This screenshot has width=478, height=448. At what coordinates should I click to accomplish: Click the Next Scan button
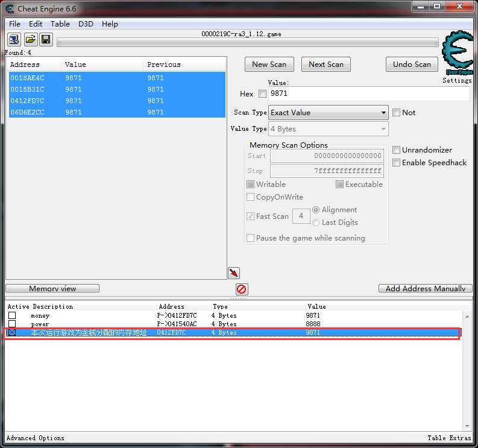coord(326,65)
